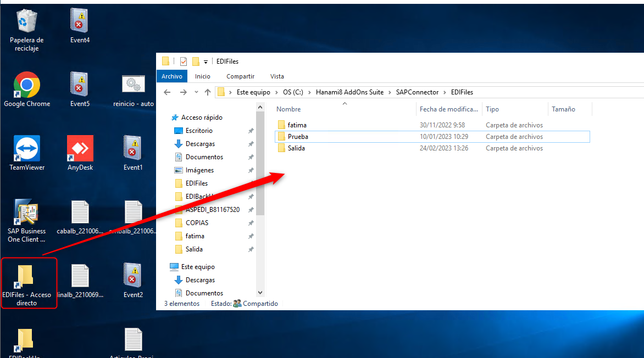This screenshot has height=358, width=644.
Task: Open COPIAS in the navigation pane
Action: pos(197,222)
